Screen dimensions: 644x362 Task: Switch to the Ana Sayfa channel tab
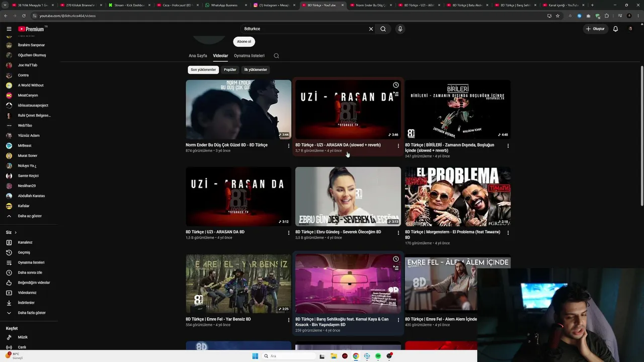pyautogui.click(x=198, y=56)
